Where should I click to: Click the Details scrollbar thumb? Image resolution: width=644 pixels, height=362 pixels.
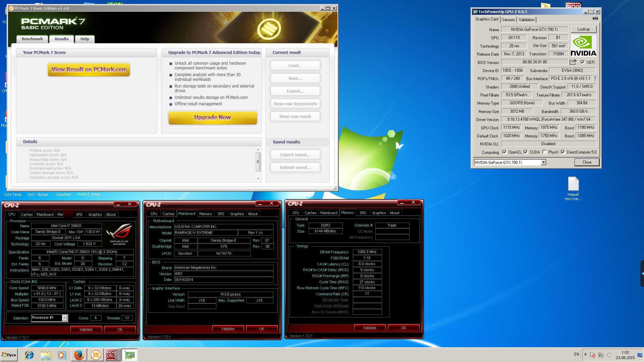click(258, 161)
